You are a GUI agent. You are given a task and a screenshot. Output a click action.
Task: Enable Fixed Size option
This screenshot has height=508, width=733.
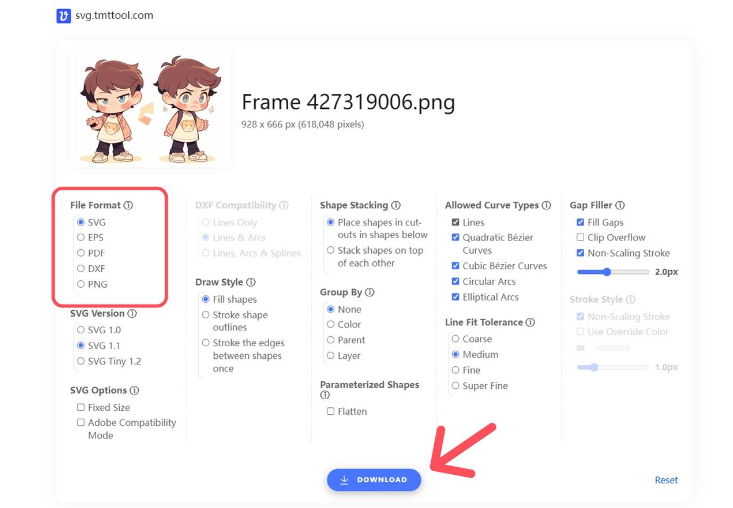(x=81, y=408)
